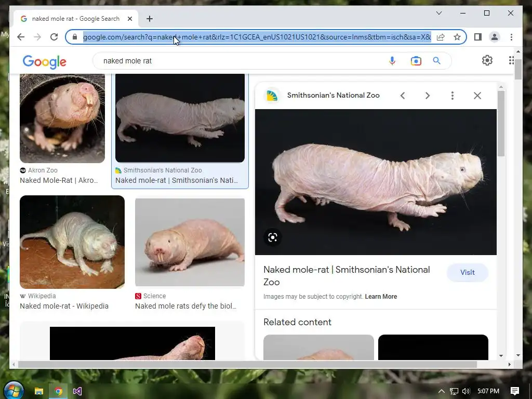This screenshot has height=399, width=532.
Task: Click Smithsonian's National Zoo preview header name
Action: click(333, 96)
